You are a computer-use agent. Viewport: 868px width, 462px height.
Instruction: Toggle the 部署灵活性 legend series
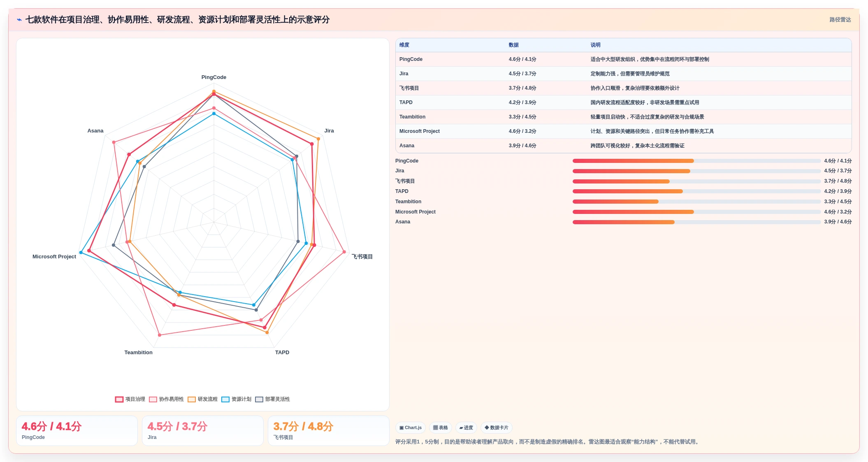pos(272,399)
